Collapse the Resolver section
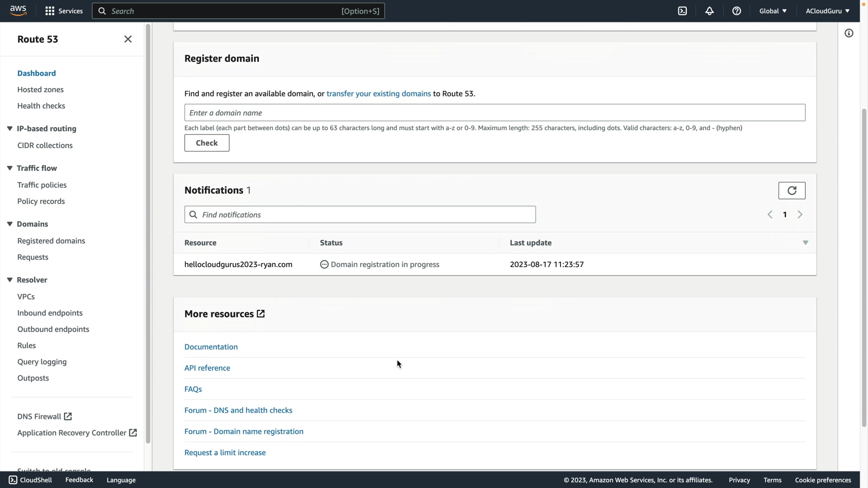 9,280
